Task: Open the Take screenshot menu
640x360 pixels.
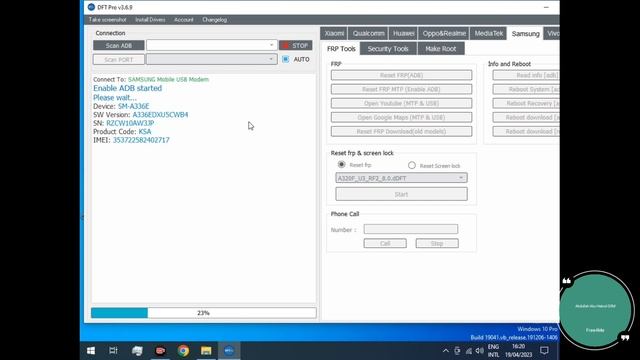Action: (107, 20)
